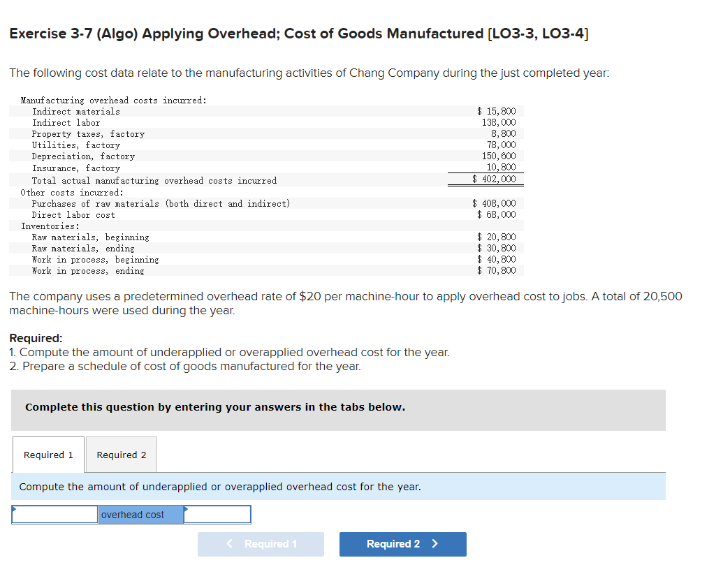Select the Required 1 tab
The height and width of the screenshot is (588, 723).
coord(48,455)
